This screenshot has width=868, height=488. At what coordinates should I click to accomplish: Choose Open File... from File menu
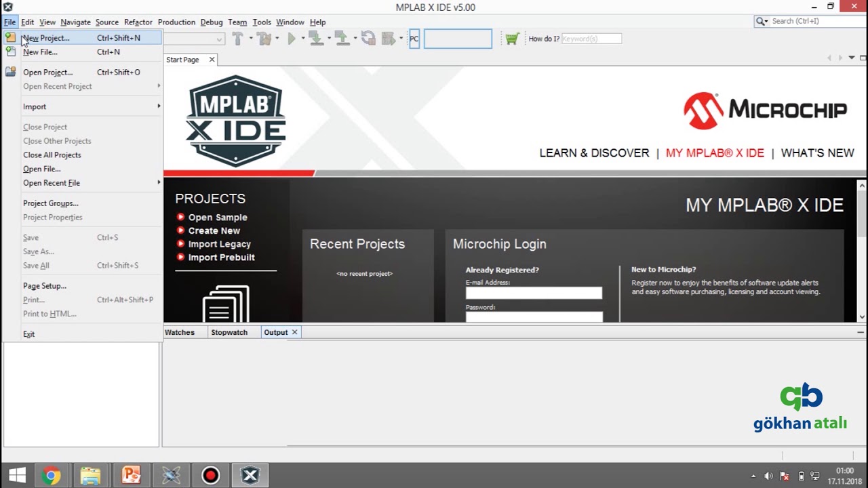pos(83,169)
